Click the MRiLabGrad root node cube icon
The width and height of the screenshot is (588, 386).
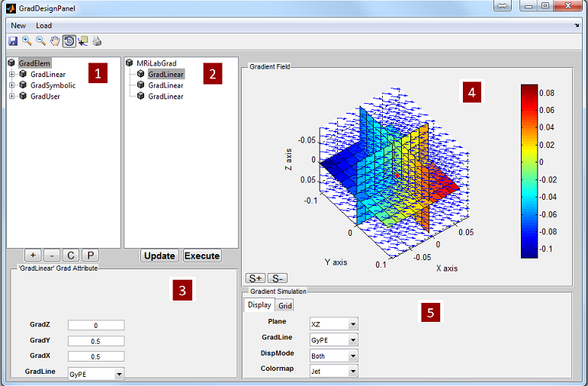pos(130,63)
